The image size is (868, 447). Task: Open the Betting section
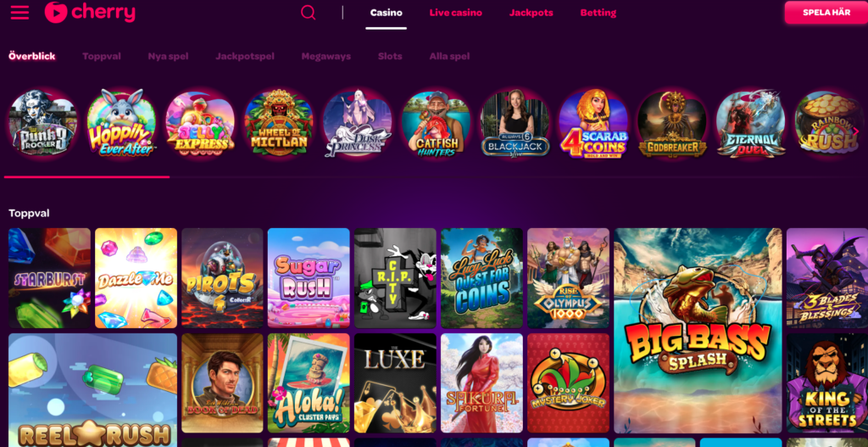pos(598,13)
